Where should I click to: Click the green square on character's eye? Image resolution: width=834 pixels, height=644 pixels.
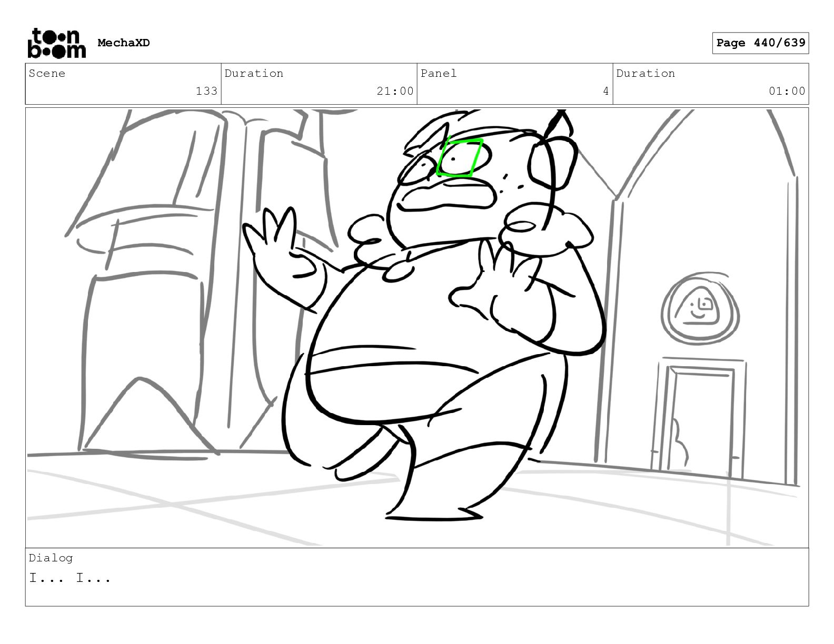coord(460,157)
